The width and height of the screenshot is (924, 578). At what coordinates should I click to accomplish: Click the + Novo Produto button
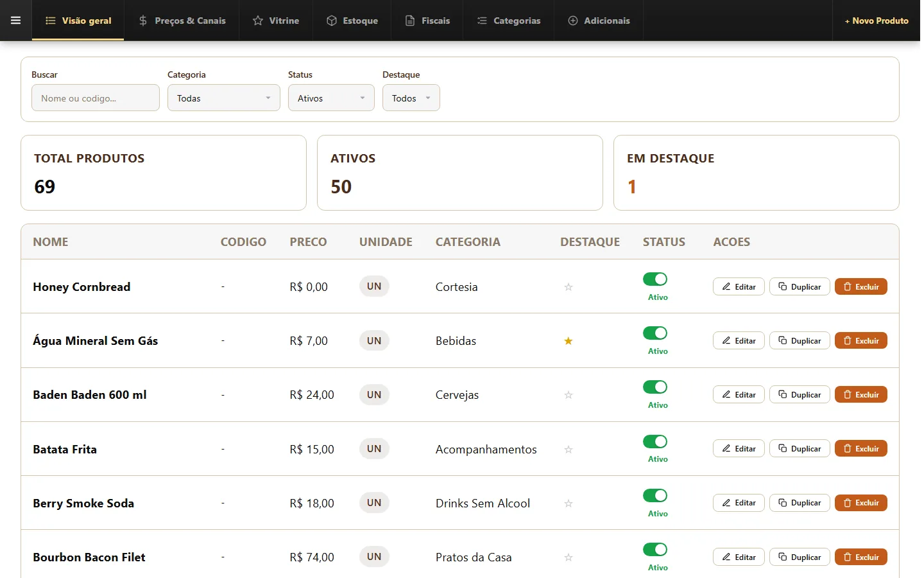click(x=877, y=21)
